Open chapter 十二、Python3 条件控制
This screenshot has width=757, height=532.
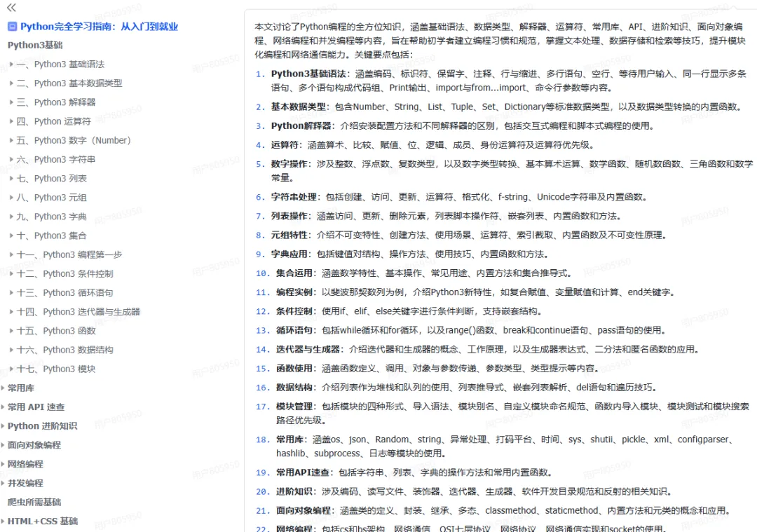click(64, 274)
